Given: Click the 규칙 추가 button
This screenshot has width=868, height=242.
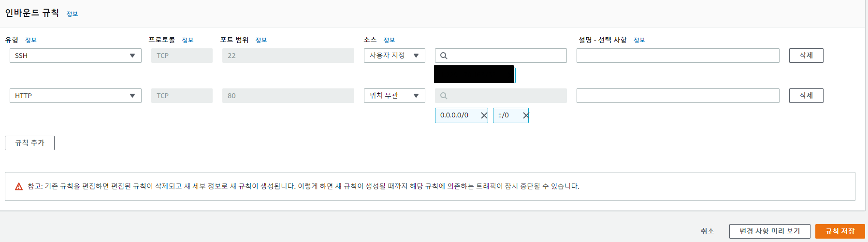Looking at the screenshot, I should coord(29,143).
